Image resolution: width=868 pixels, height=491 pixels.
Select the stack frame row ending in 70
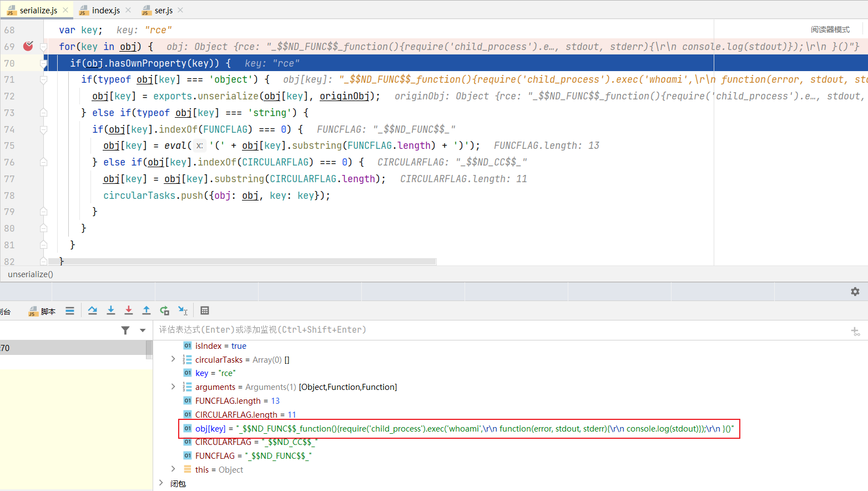point(73,348)
